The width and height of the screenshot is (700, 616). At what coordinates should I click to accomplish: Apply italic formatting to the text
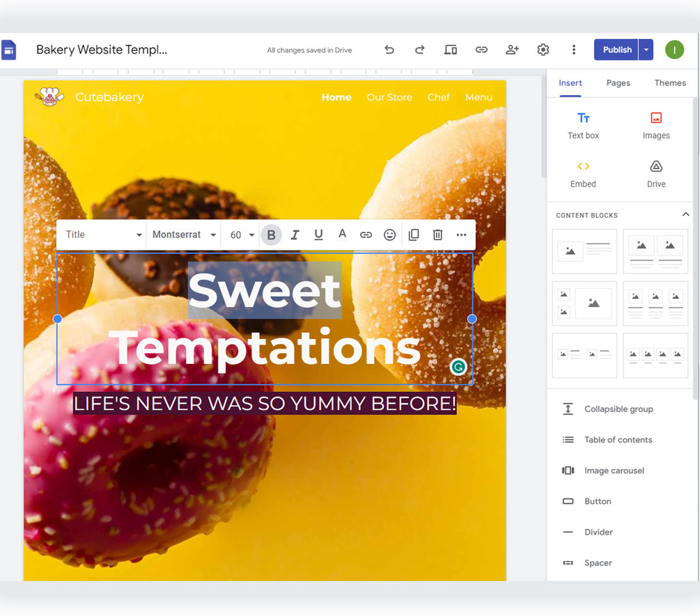tap(295, 235)
